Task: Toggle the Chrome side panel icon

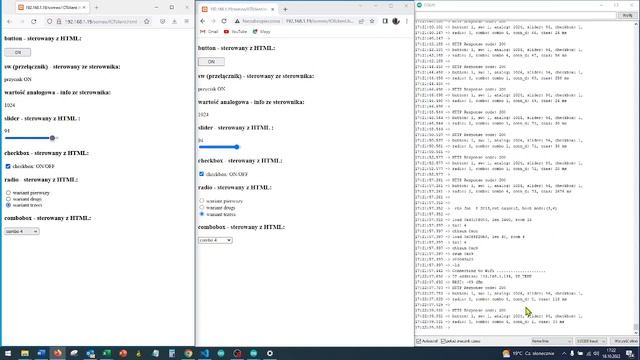Action: tap(385, 21)
